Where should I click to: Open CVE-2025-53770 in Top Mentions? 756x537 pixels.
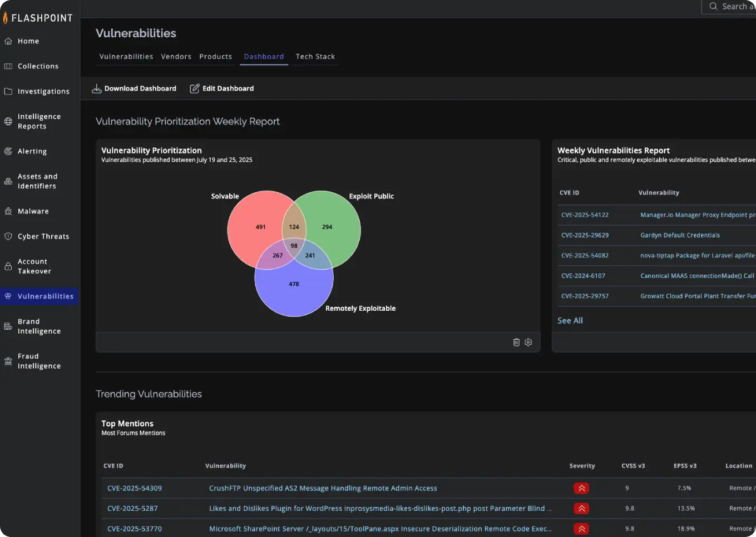(x=135, y=529)
